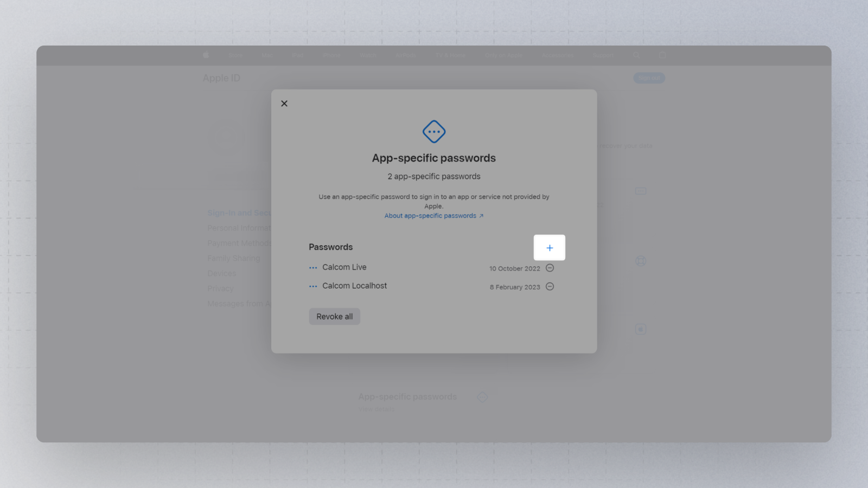Image resolution: width=868 pixels, height=488 pixels.
Task: Add a new app-specific password
Action: pyautogui.click(x=549, y=248)
